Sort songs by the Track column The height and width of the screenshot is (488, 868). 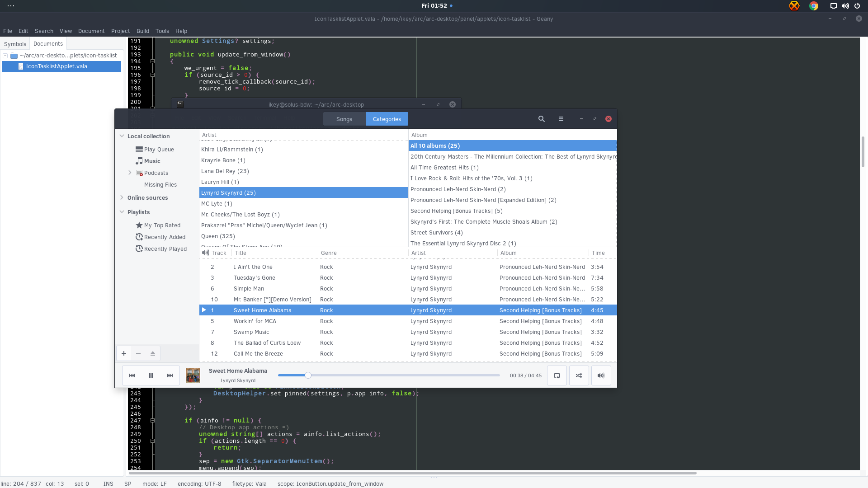tap(219, 253)
